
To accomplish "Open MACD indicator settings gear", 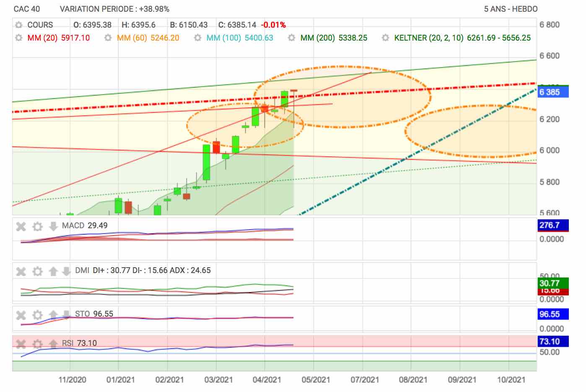I will [38, 227].
